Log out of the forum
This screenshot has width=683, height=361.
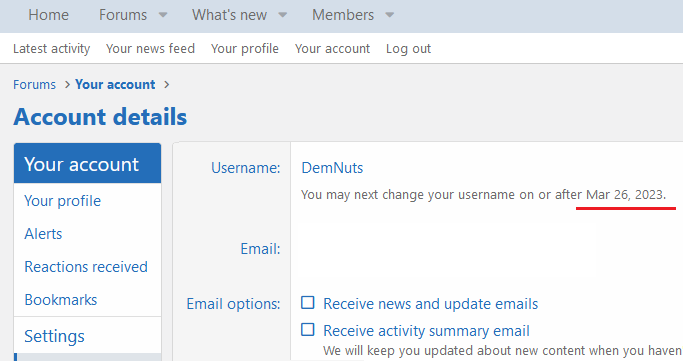click(x=408, y=48)
